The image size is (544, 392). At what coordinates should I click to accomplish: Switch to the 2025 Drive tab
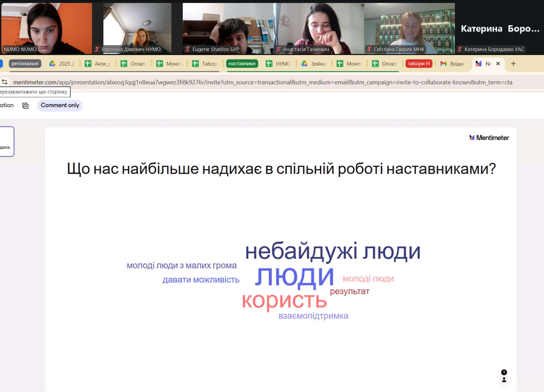(62, 64)
